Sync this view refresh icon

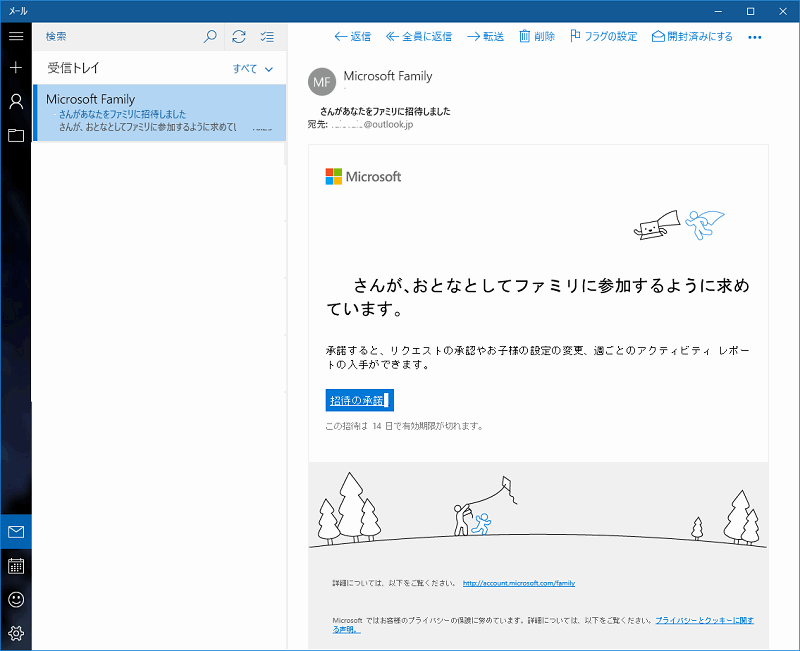point(239,36)
